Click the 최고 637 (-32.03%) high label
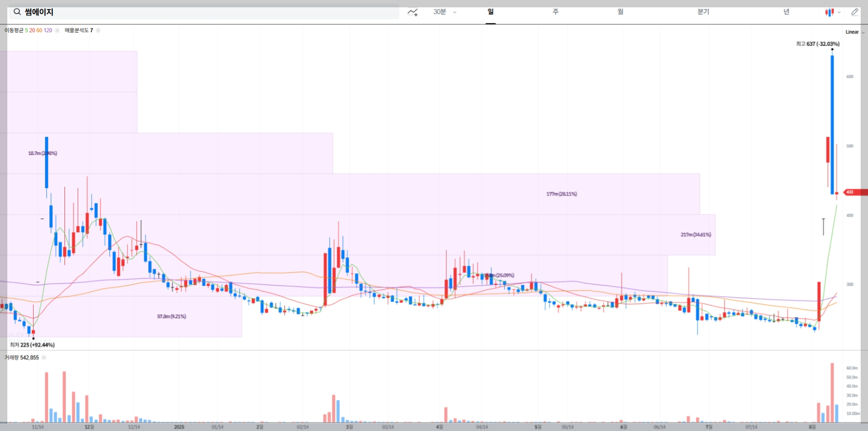 pos(818,44)
